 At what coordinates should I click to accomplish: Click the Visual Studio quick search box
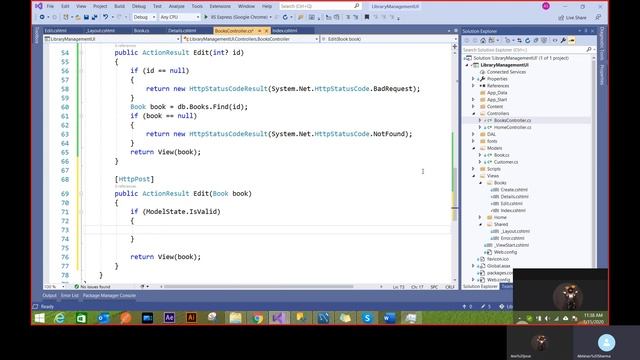click(320, 6)
